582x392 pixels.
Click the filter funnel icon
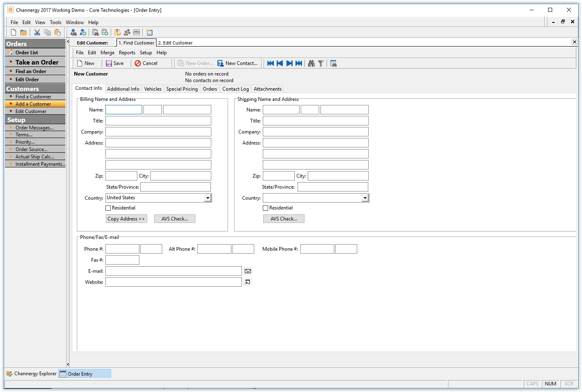click(321, 63)
